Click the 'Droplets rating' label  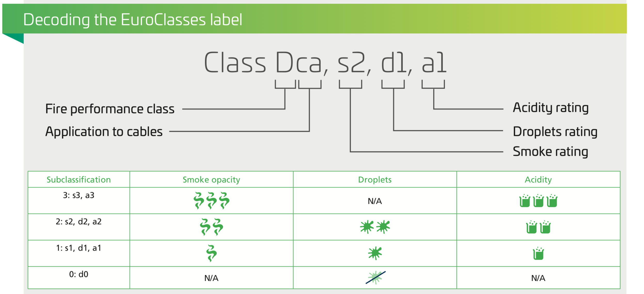click(555, 131)
